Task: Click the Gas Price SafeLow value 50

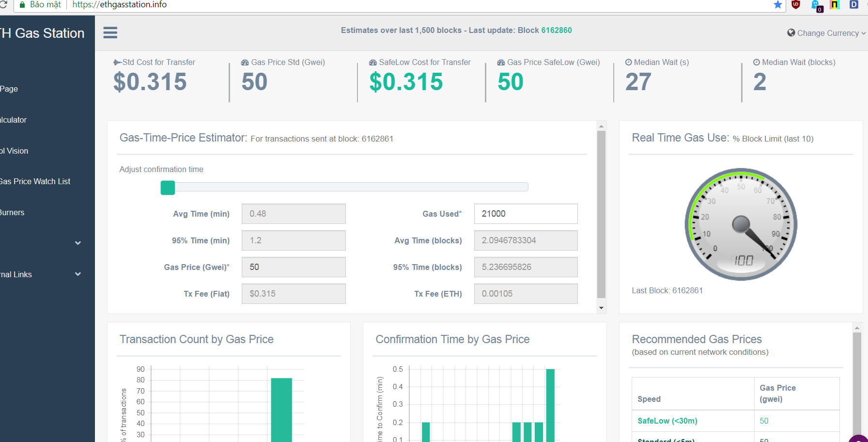Action: click(511, 82)
